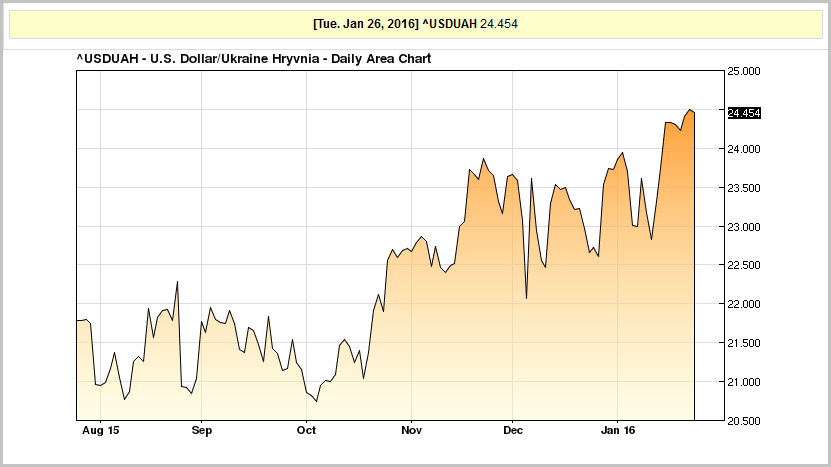
Task: Click the 22.000 y-axis label
Action: tap(744, 304)
